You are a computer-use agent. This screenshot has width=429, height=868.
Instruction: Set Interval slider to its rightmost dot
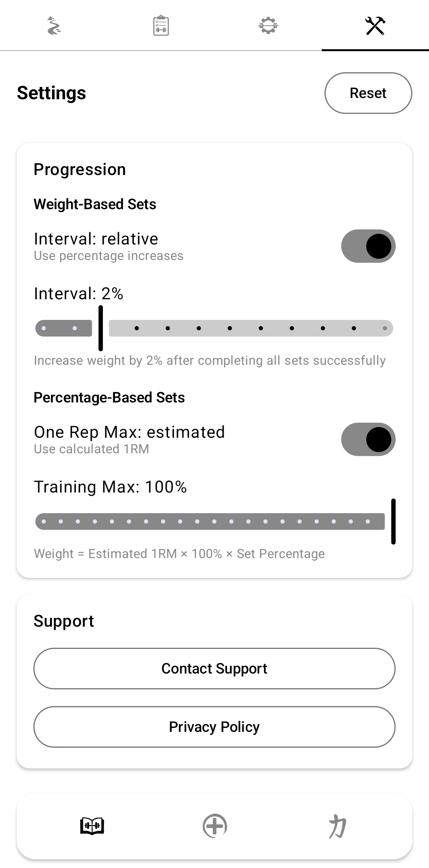[385, 328]
